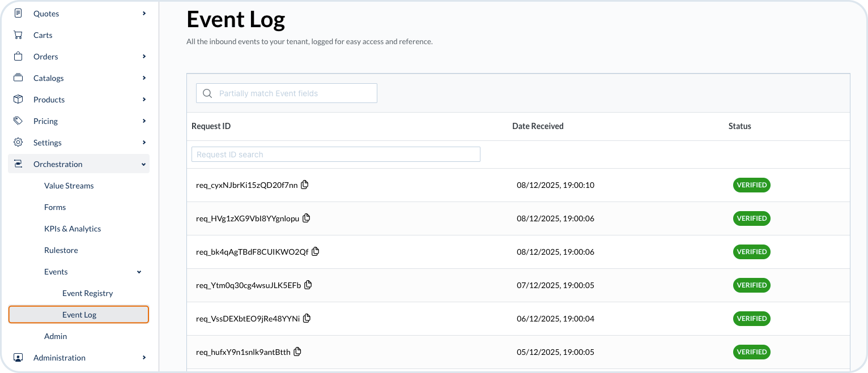Click the Carts shopping cart icon
The image size is (868, 373).
coord(18,35)
